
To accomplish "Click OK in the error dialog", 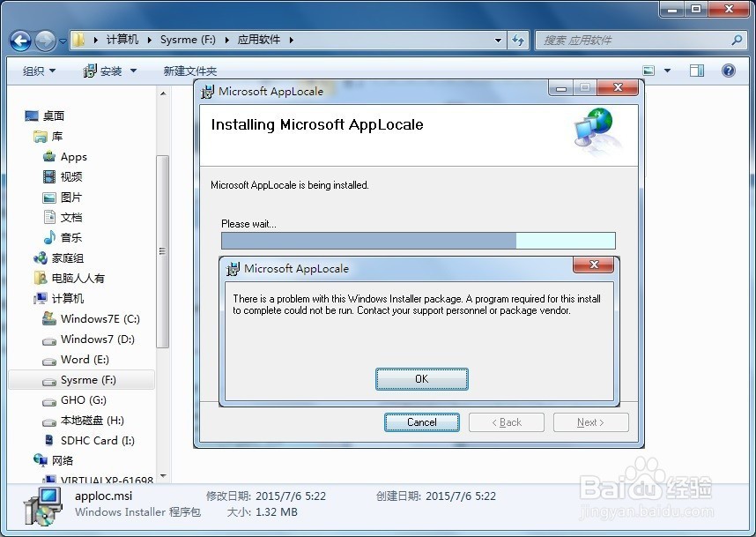I will click(x=421, y=379).
